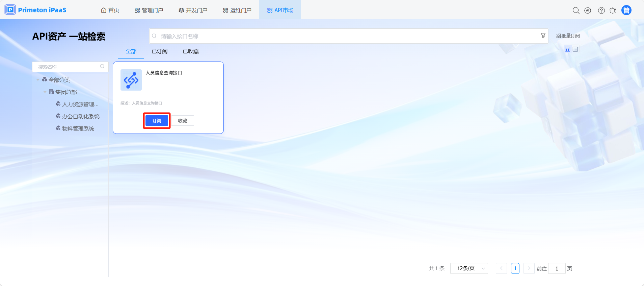Viewport: 644px width, 286px height.
Task: Click the search magnifier icon in header
Action: point(576,10)
